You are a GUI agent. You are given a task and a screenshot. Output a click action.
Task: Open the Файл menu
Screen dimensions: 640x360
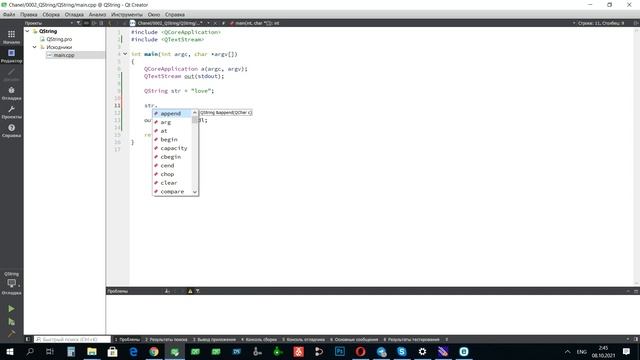click(x=9, y=14)
